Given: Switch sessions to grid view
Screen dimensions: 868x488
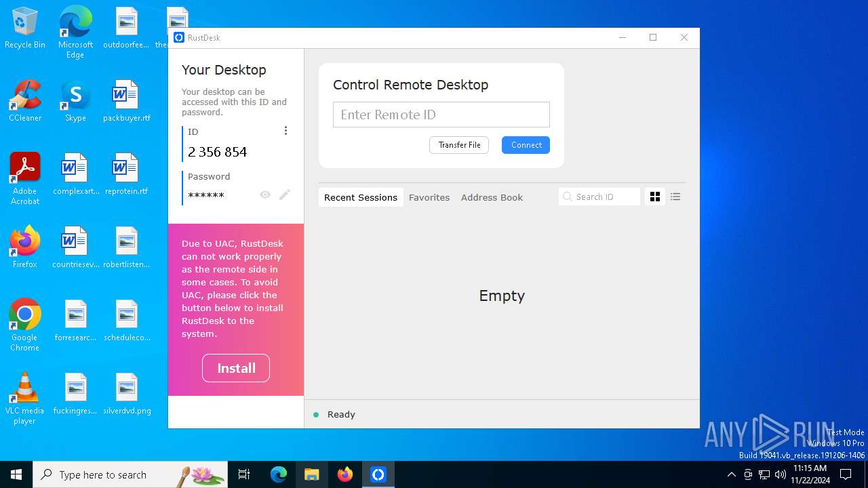Looking at the screenshot, I should [655, 197].
